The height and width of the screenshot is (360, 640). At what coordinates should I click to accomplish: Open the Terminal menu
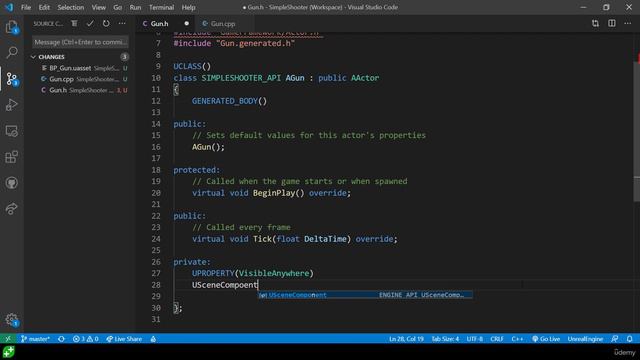point(161,7)
